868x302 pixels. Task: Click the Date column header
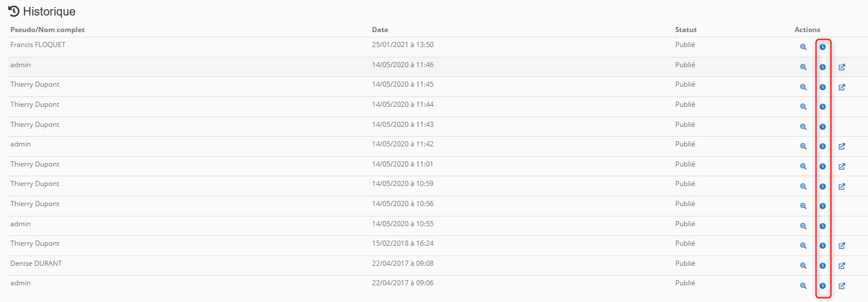[x=380, y=30]
